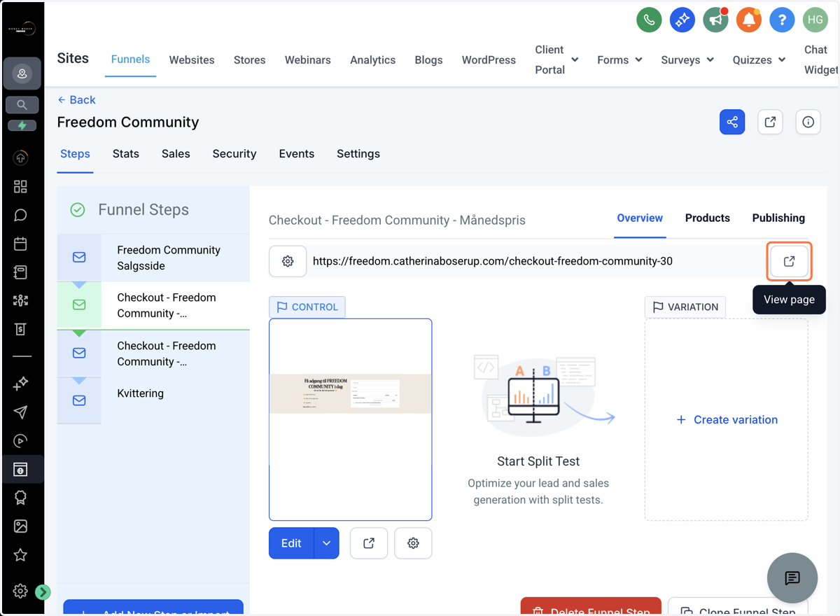Open Automation play icon in sidebar

(x=20, y=441)
